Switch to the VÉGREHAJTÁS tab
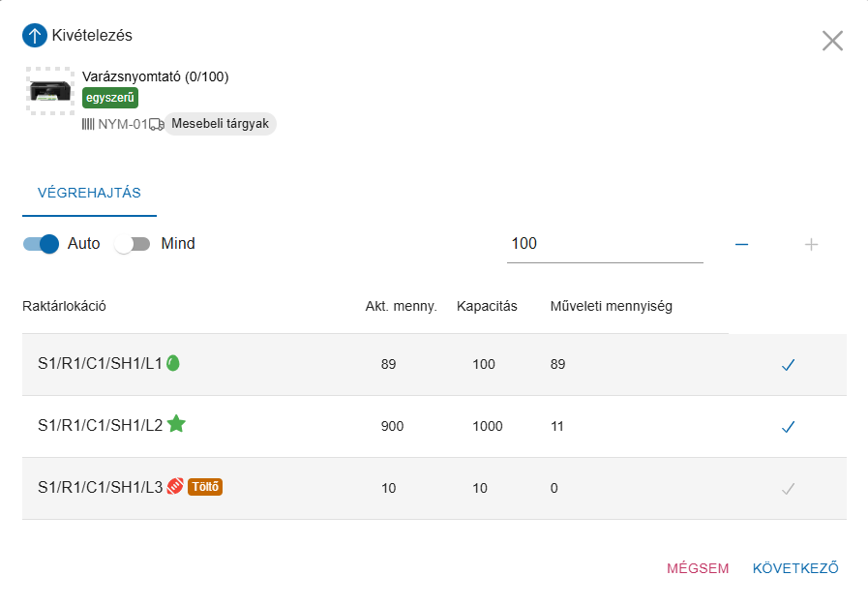The width and height of the screenshot is (868, 607). point(89,192)
